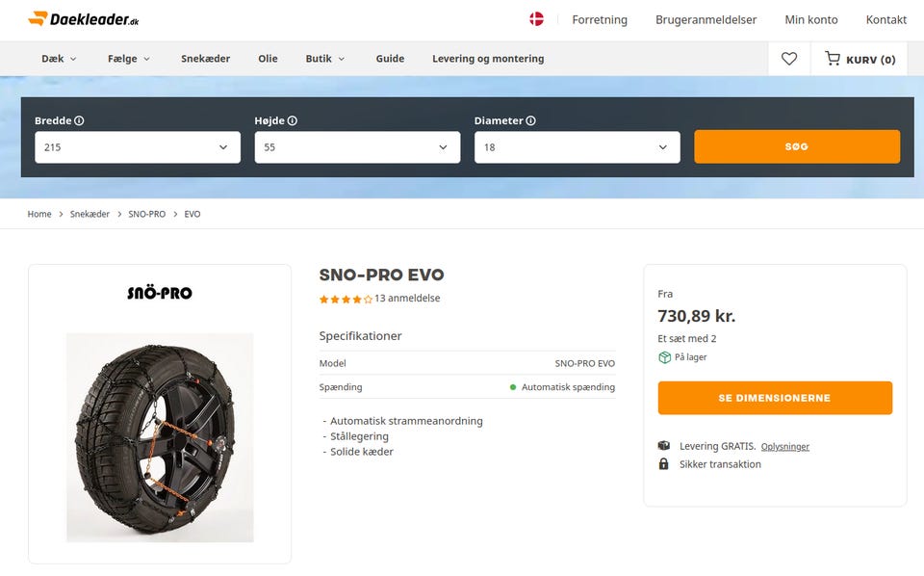924x576 pixels.
Task: Open the Højde dropdown showing 55
Action: [357, 147]
